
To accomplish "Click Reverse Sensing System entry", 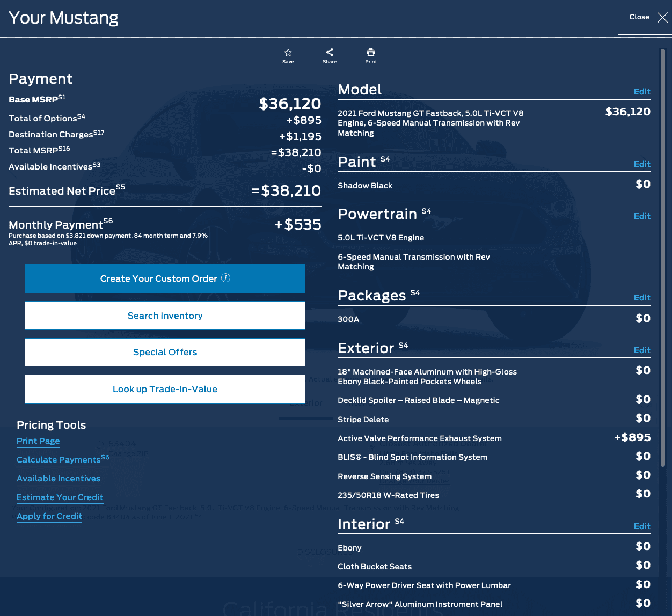I will (384, 476).
